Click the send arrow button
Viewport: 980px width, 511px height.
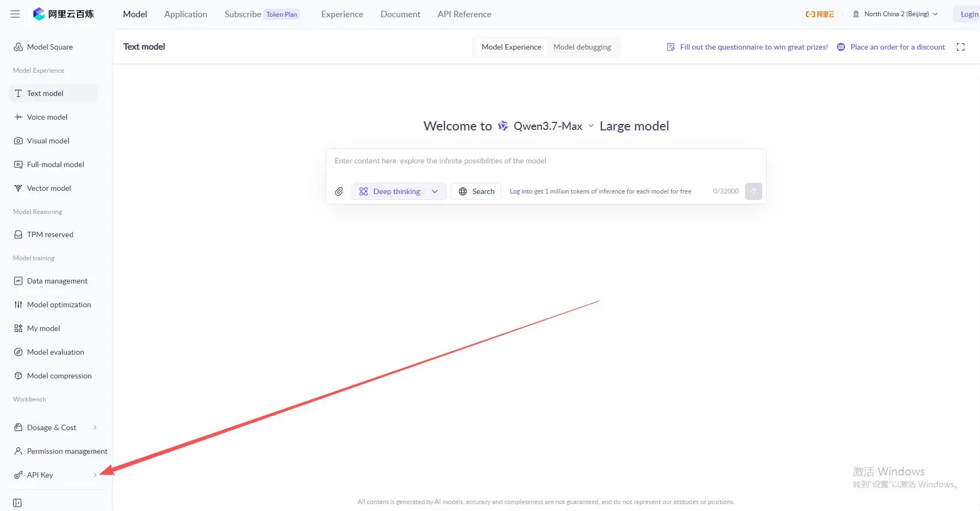(x=754, y=191)
